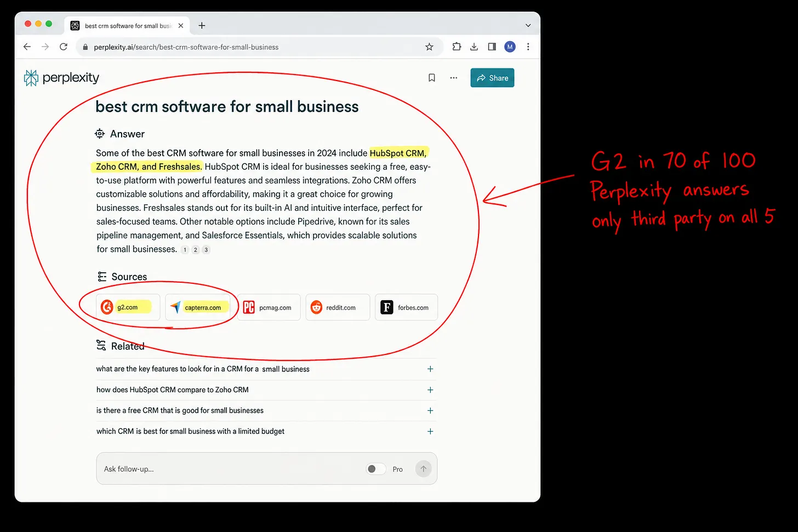
Task: Expand 'HubSpot CRM compare to Zoho CRM'
Action: (430, 390)
